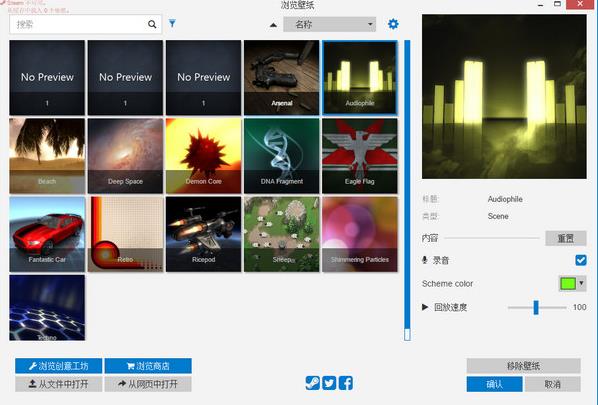The image size is (598, 405).
Task: Click the 浏览商店 store button
Action: tap(148, 366)
